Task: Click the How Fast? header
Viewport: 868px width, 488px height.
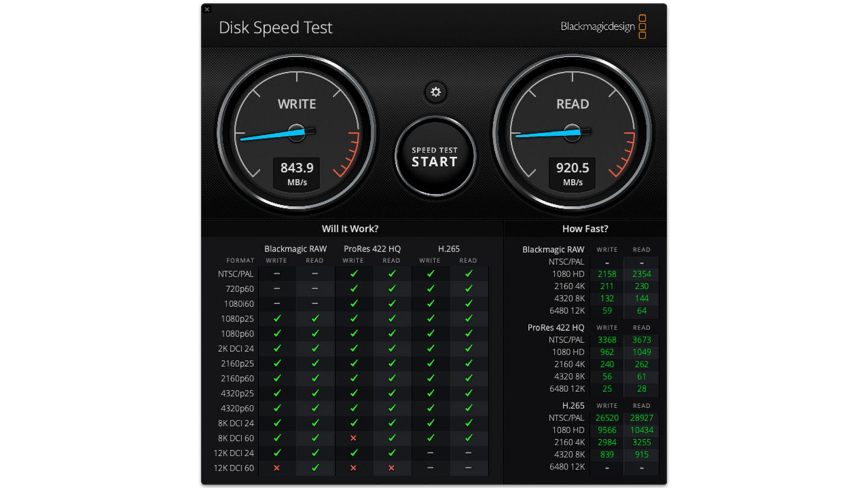Action: (585, 229)
